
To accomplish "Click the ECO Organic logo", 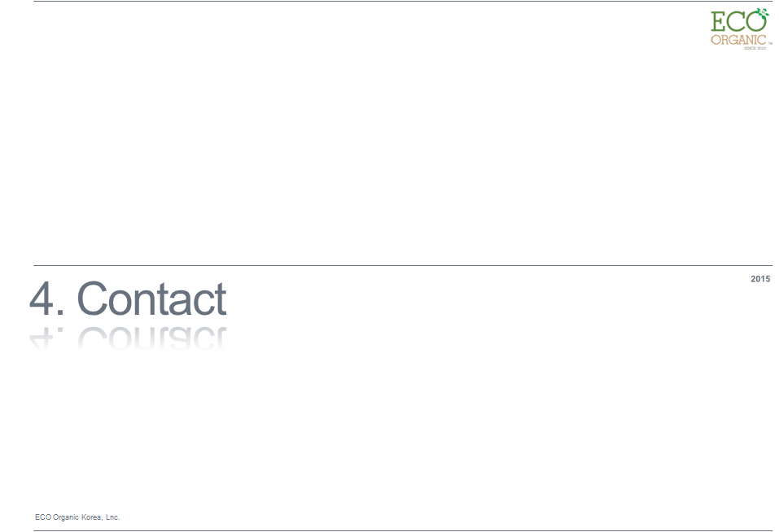I will [742, 28].
